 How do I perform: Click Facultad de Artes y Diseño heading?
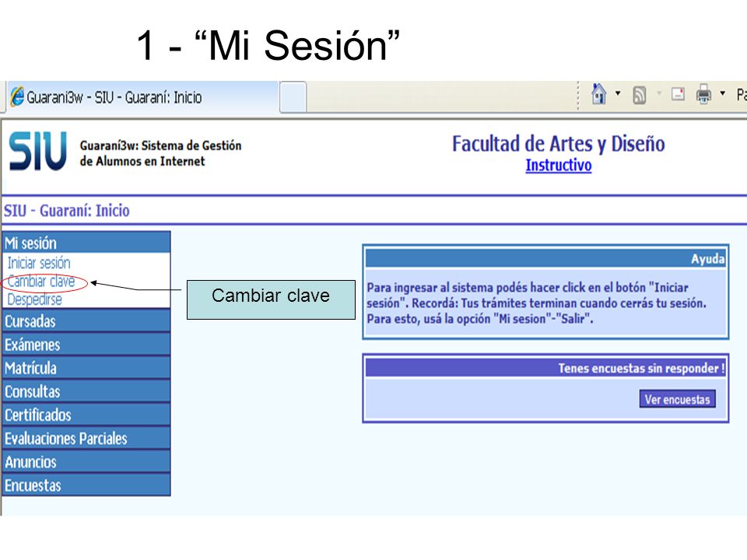tap(559, 143)
